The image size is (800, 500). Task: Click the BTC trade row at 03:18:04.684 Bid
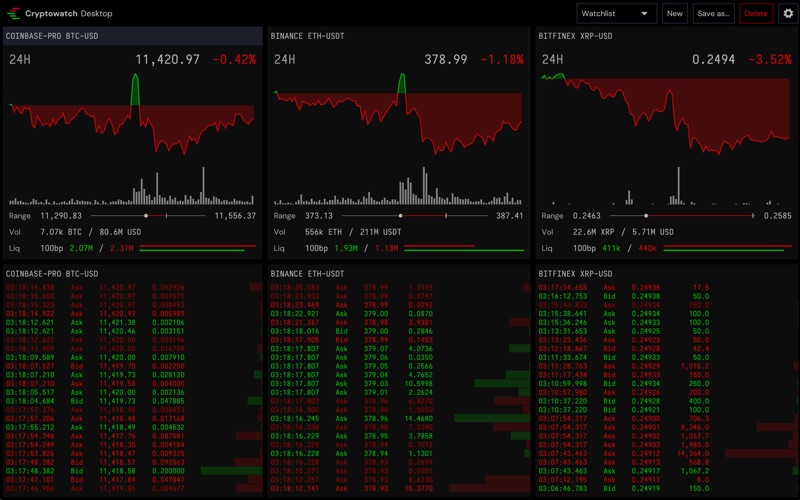click(133, 401)
